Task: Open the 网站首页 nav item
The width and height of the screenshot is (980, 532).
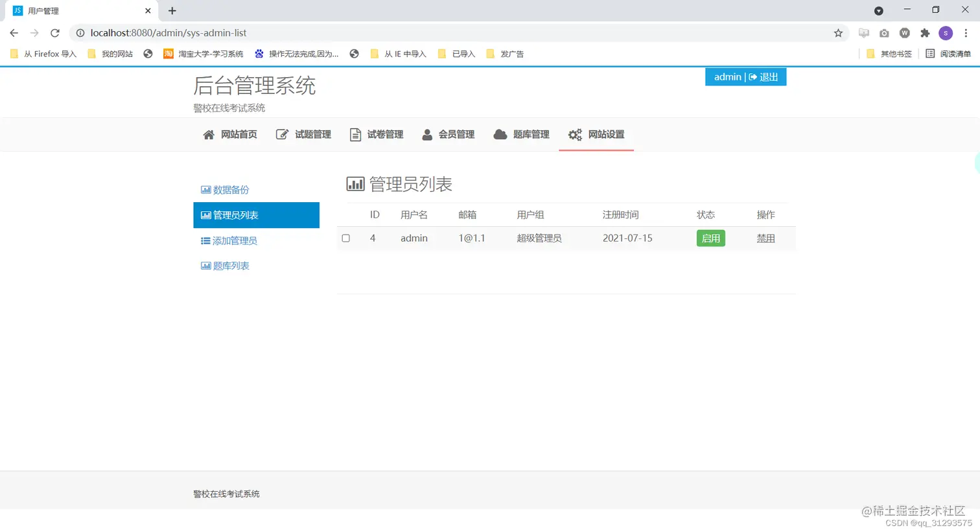Action: tap(230, 135)
